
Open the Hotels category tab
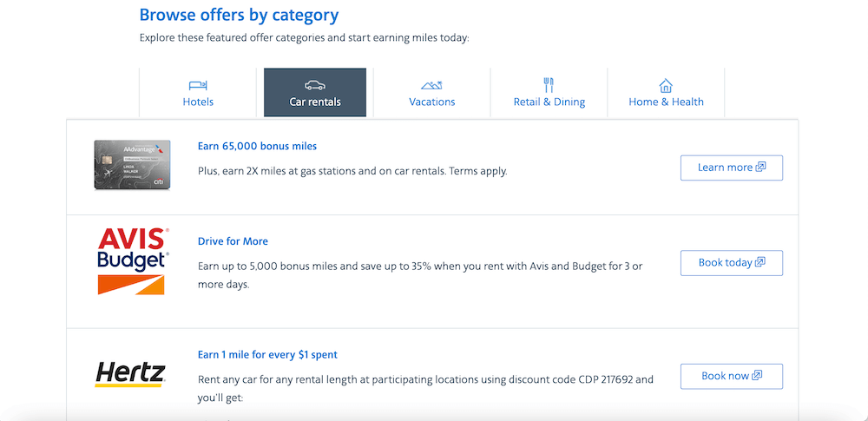[x=198, y=93]
